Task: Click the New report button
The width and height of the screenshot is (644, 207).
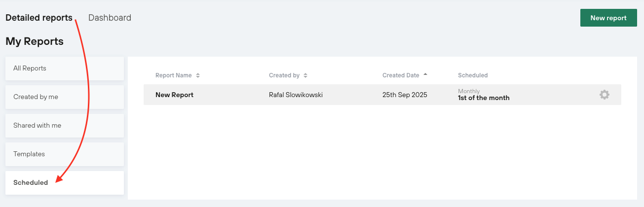Action: pos(608,18)
